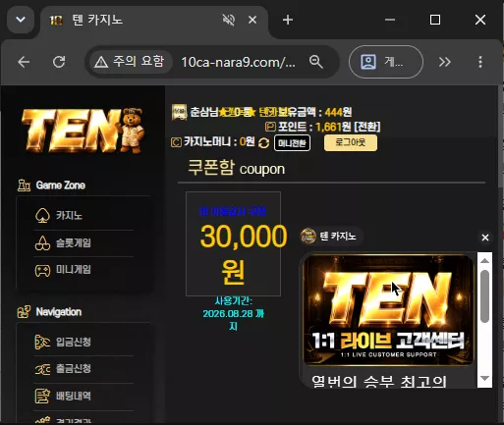The height and width of the screenshot is (425, 504).
Task: Select the 30,000원 coupon card
Action: 233,243
